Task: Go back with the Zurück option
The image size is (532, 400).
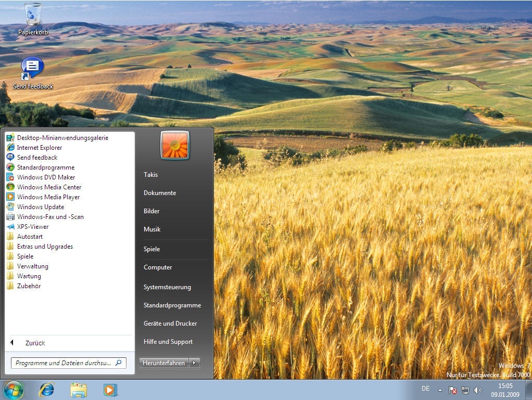Action: (x=34, y=343)
